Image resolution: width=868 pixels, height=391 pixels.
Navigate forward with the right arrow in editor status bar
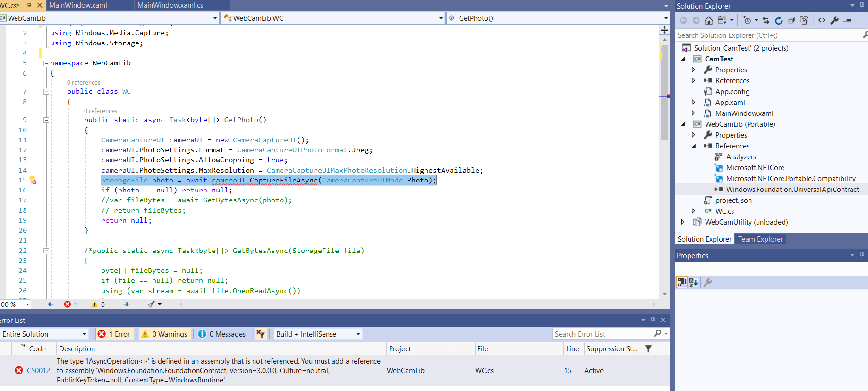[x=126, y=304]
